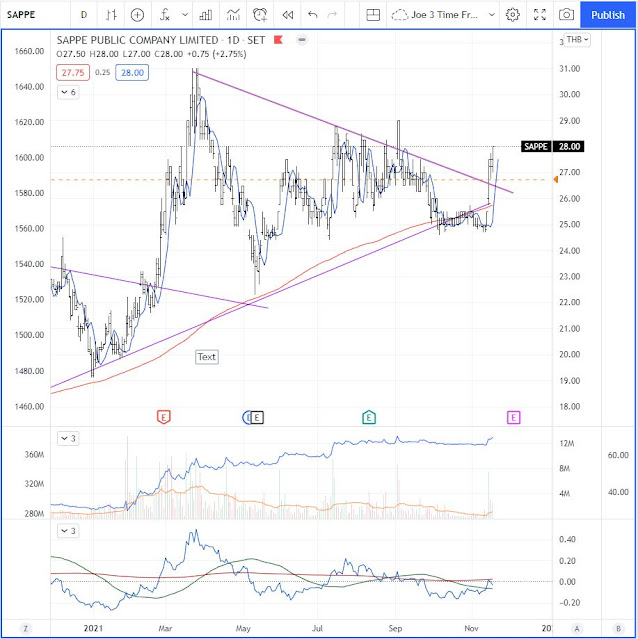Viewport: 638px width, 639px height.
Task: Click the chart title SAPPE PUBLIC COMPANY LIMITED
Action: pos(138,40)
